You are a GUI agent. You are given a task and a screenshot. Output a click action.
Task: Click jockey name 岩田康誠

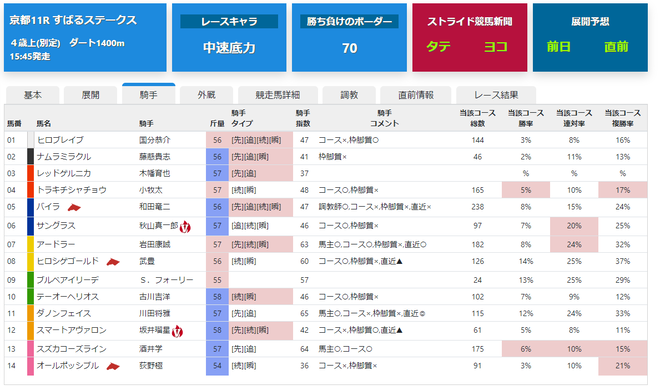click(154, 244)
